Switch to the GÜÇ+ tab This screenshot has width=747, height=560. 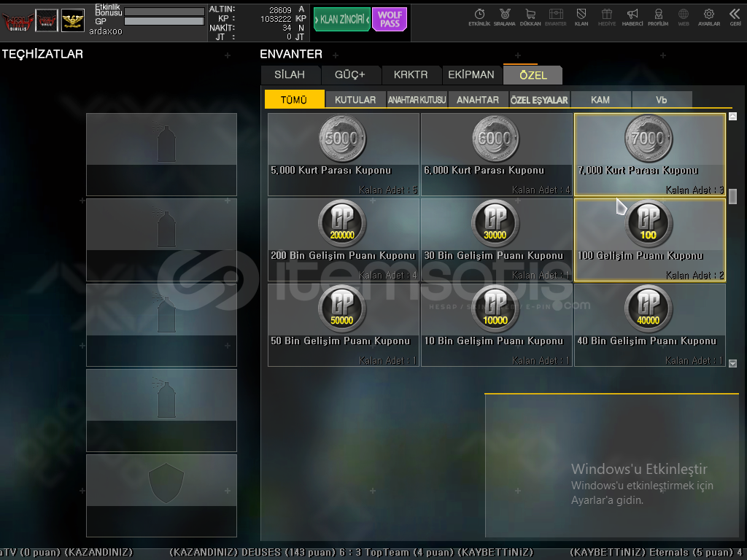click(x=349, y=75)
